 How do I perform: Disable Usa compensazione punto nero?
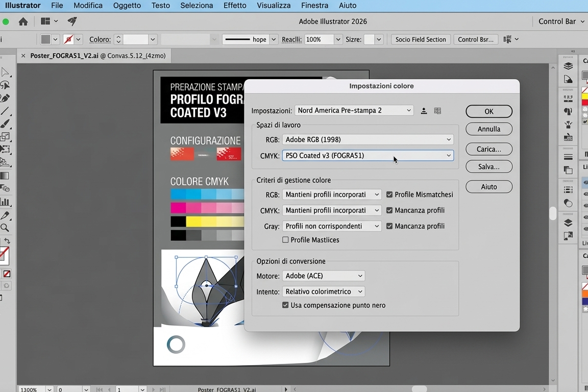point(285,305)
